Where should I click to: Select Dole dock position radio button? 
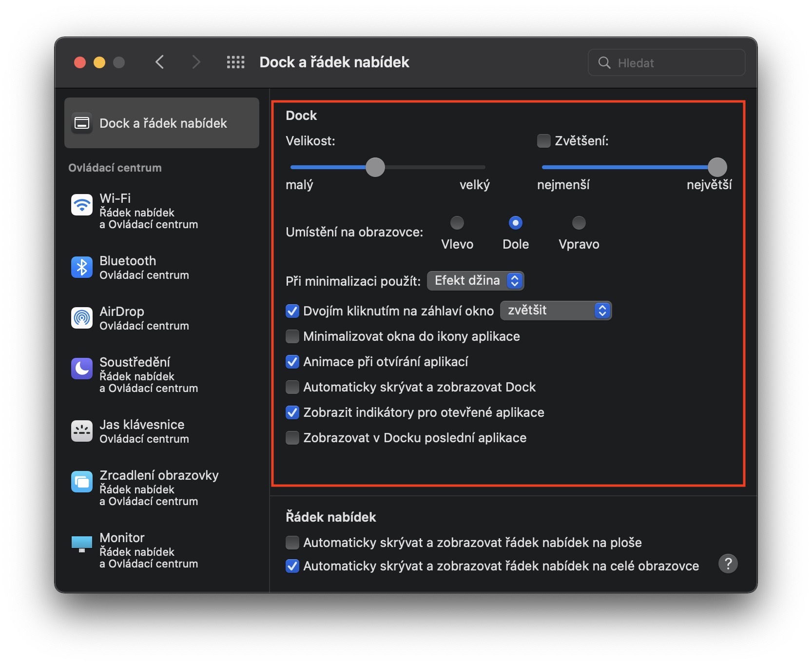516,223
